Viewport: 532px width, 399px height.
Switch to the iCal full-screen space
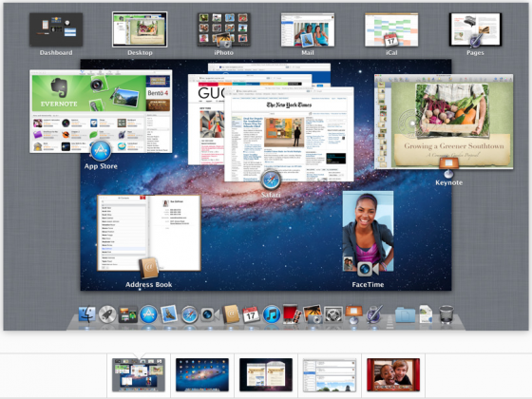point(391,29)
